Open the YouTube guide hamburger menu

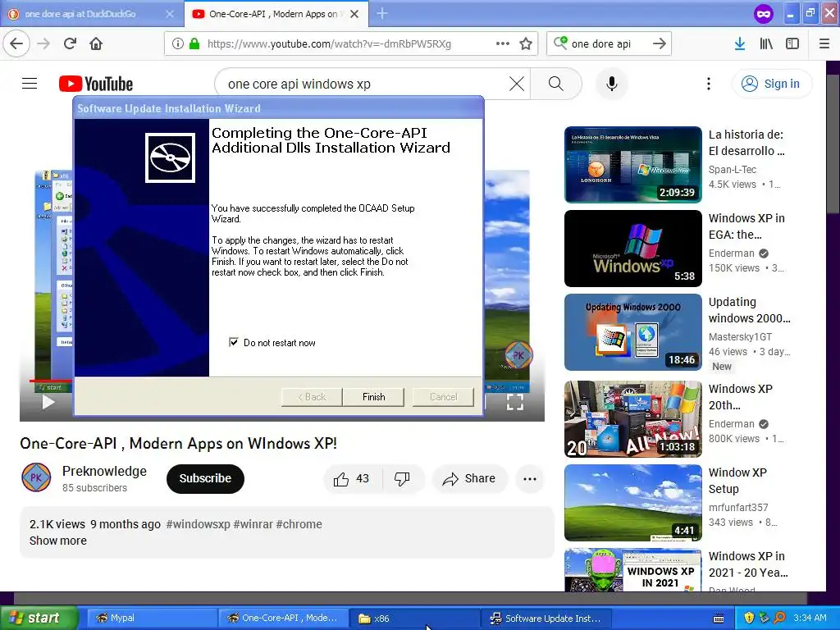point(30,84)
